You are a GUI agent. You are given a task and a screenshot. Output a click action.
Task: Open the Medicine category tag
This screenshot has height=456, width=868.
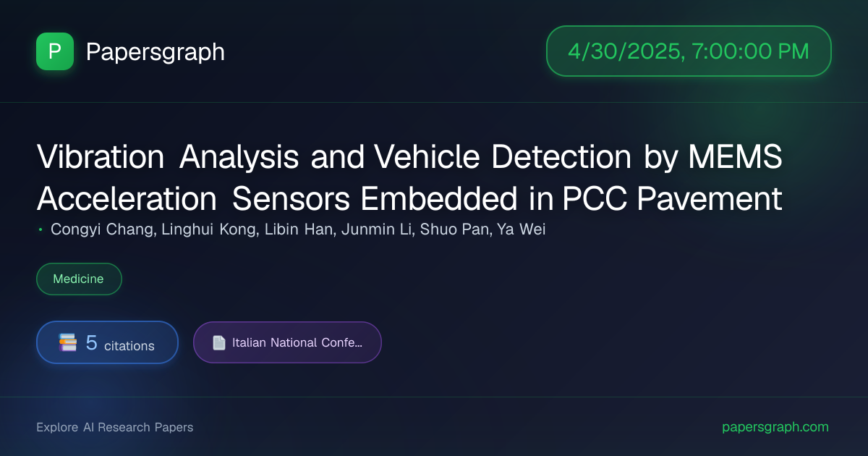(x=79, y=279)
